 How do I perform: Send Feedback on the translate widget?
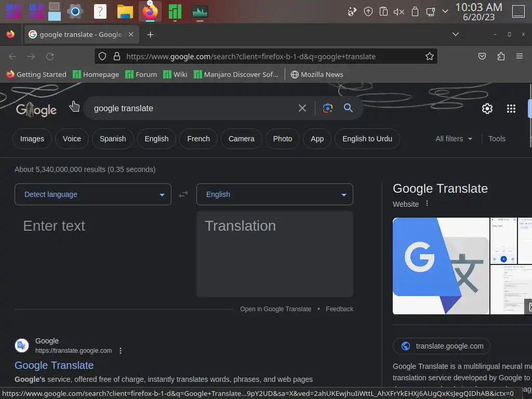coord(339,309)
